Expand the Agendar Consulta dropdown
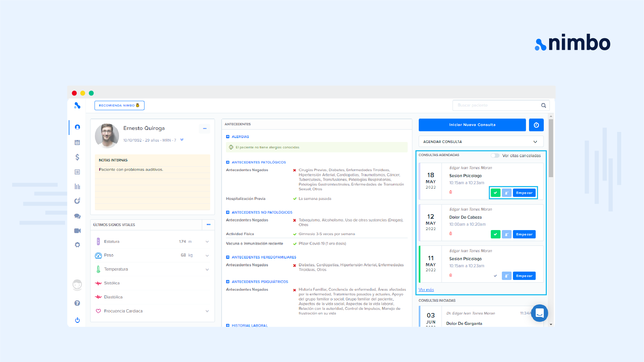Viewport: 644px width, 362px height. point(481,142)
